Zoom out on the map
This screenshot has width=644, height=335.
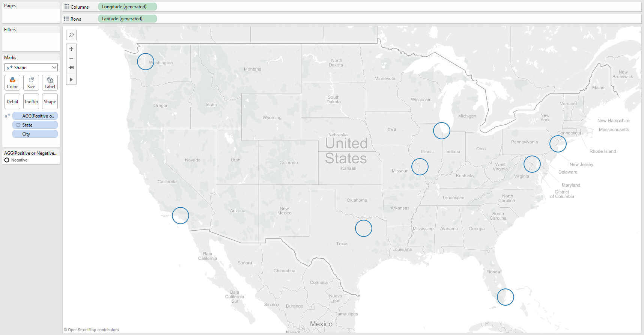(71, 58)
